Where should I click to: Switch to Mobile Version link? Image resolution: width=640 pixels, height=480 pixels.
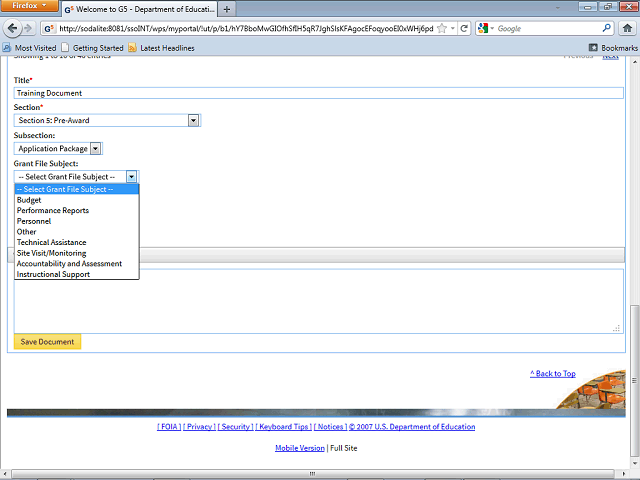tap(300, 448)
